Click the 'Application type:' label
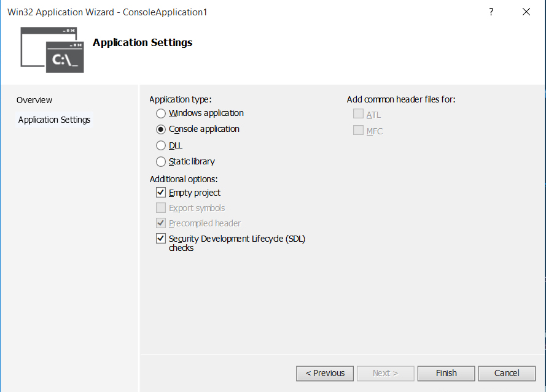The image size is (546, 392). click(x=181, y=99)
